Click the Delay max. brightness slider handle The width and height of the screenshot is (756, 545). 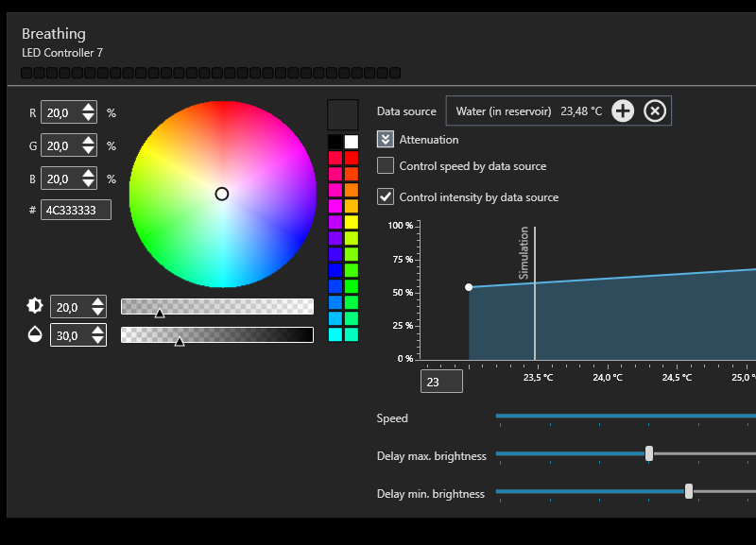pyautogui.click(x=649, y=453)
